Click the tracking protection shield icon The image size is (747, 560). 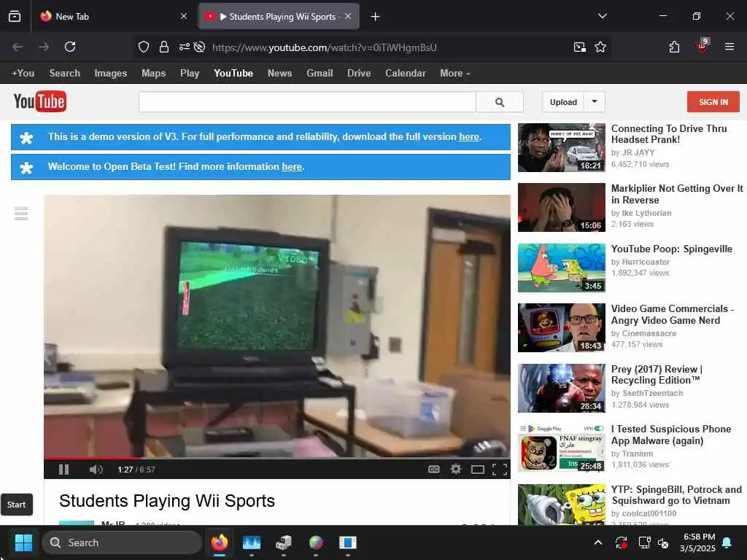(144, 47)
